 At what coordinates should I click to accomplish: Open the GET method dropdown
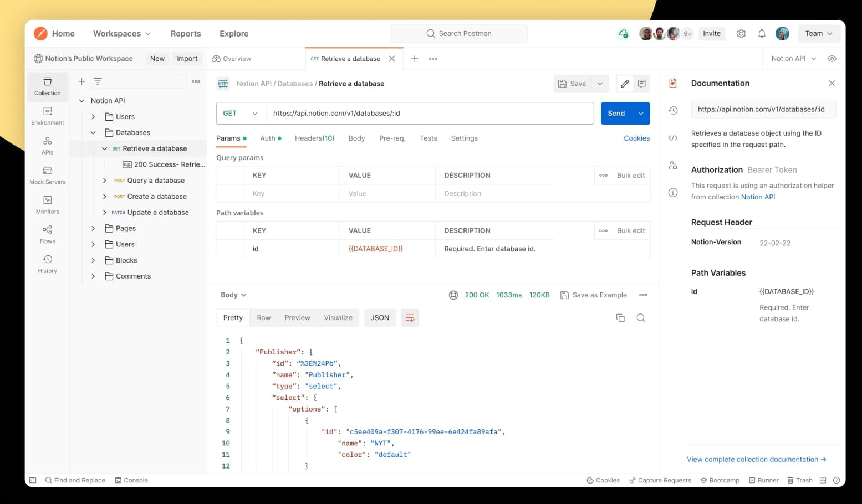click(241, 113)
